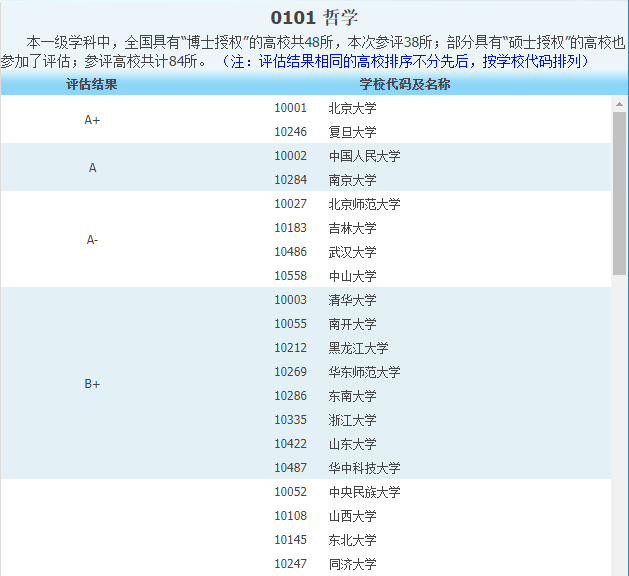Click 山西大学 row
Image resolution: width=629 pixels, height=576 pixels.
(x=398, y=516)
